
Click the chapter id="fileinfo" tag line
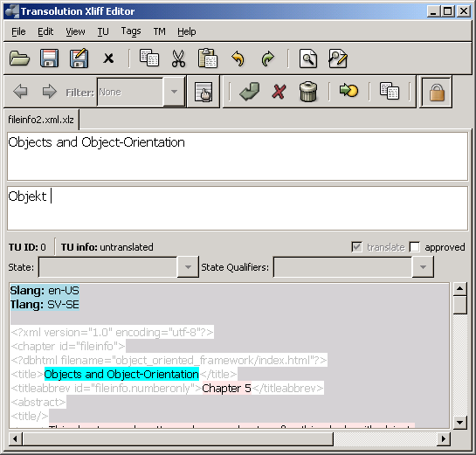(68, 347)
